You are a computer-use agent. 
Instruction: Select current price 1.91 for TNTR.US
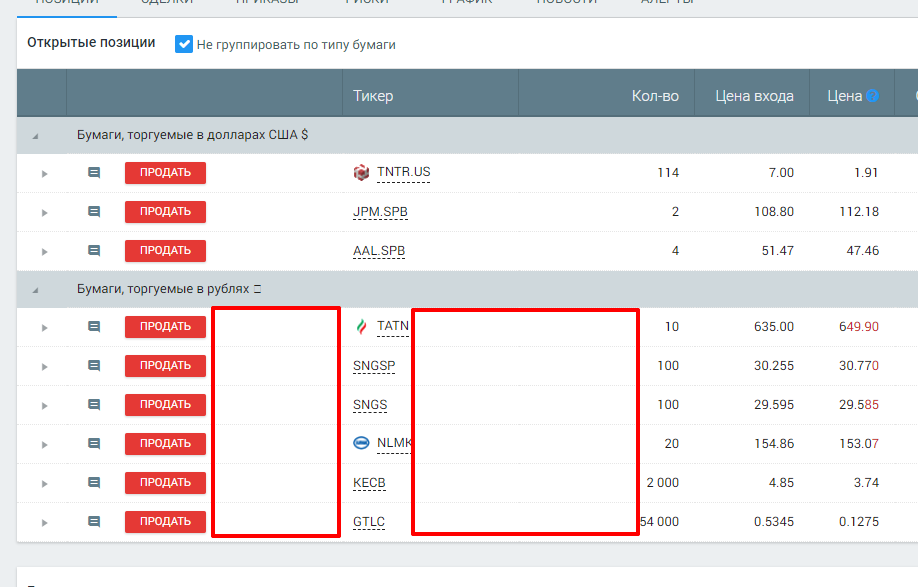coord(866,173)
